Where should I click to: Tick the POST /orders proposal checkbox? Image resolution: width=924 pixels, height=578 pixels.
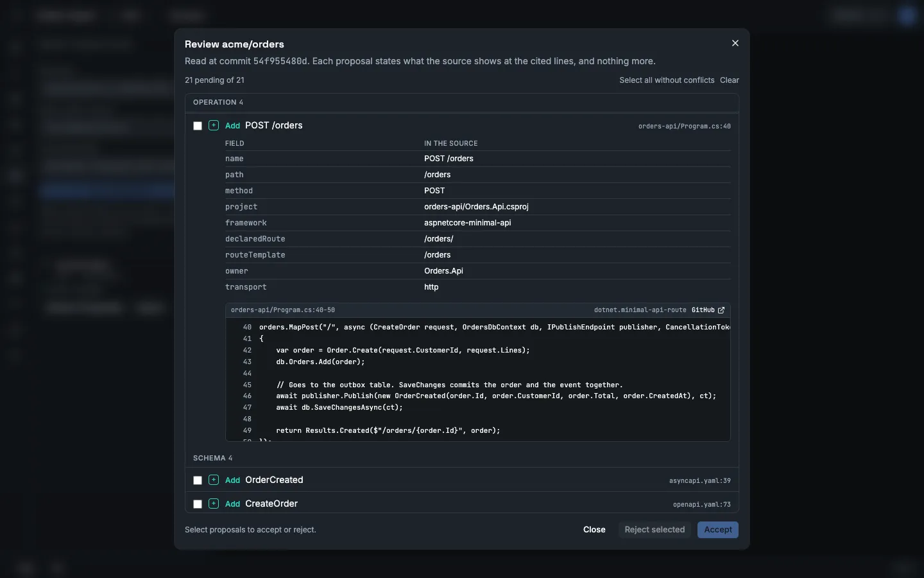point(198,126)
